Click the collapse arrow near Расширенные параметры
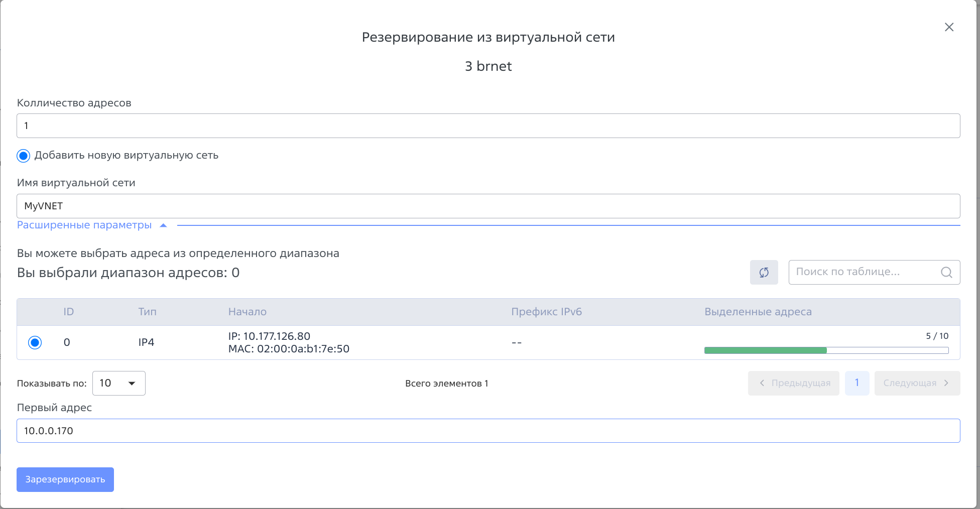This screenshot has height=509, width=980. click(x=163, y=225)
